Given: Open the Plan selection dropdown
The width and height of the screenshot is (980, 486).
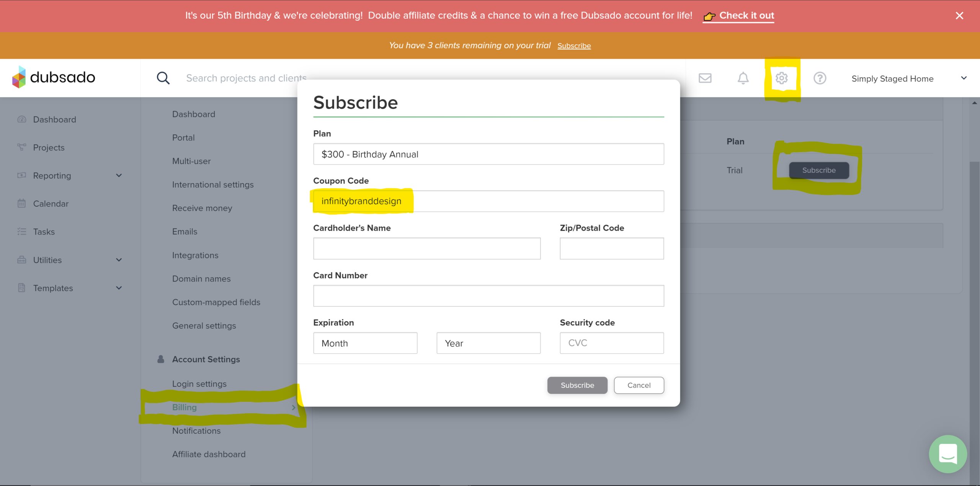Looking at the screenshot, I should click(x=488, y=154).
